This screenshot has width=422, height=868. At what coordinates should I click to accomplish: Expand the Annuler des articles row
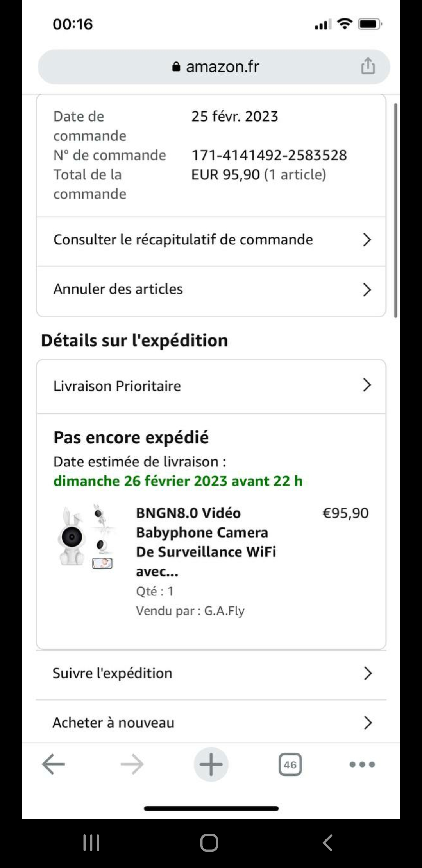pos(211,289)
